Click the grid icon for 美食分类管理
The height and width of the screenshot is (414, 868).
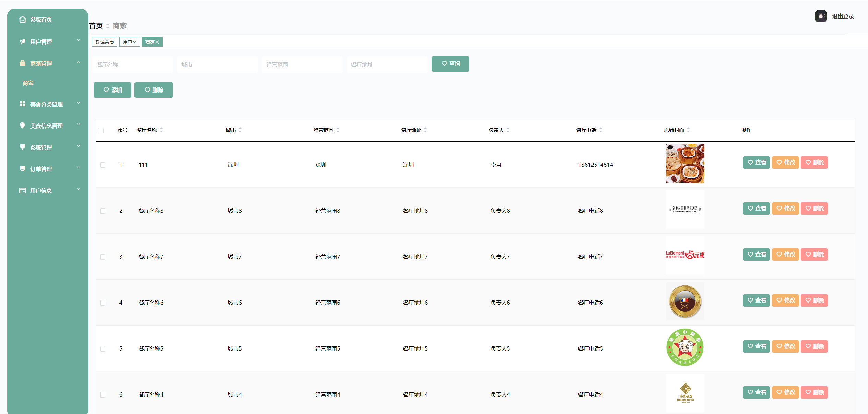pyautogui.click(x=22, y=104)
